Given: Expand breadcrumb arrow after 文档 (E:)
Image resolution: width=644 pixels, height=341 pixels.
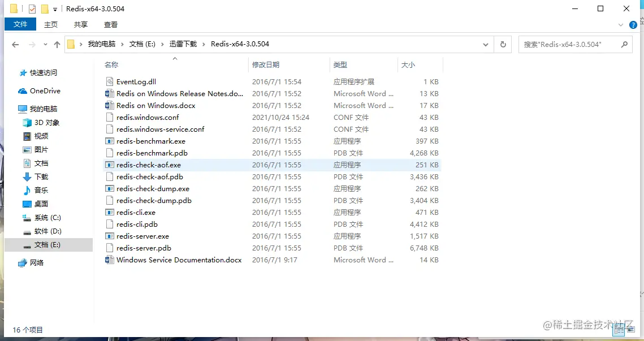Looking at the screenshot, I should click(163, 44).
